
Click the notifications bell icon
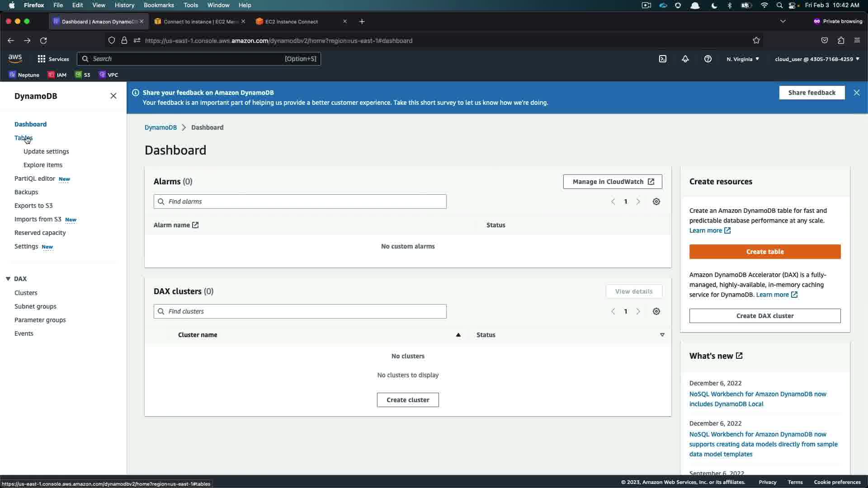click(685, 59)
